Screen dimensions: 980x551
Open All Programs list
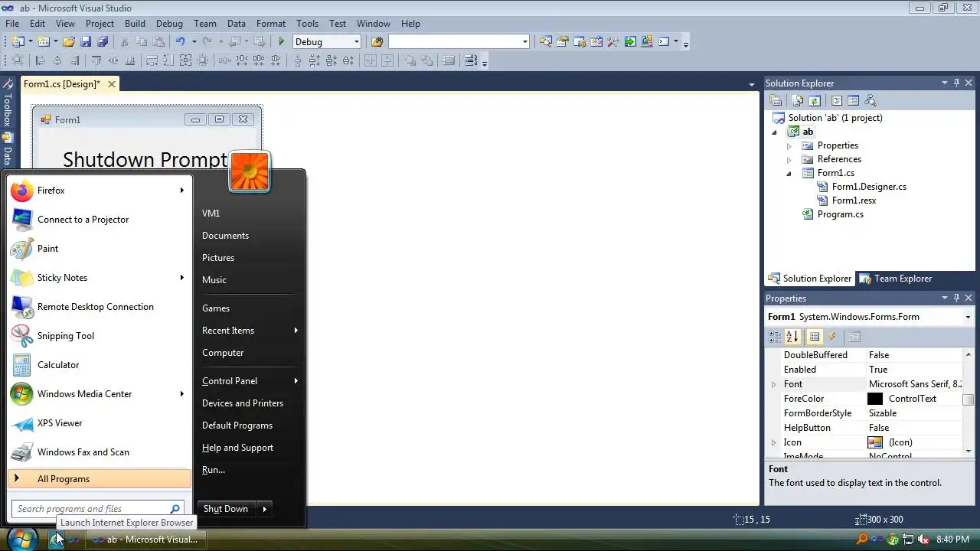click(100, 479)
